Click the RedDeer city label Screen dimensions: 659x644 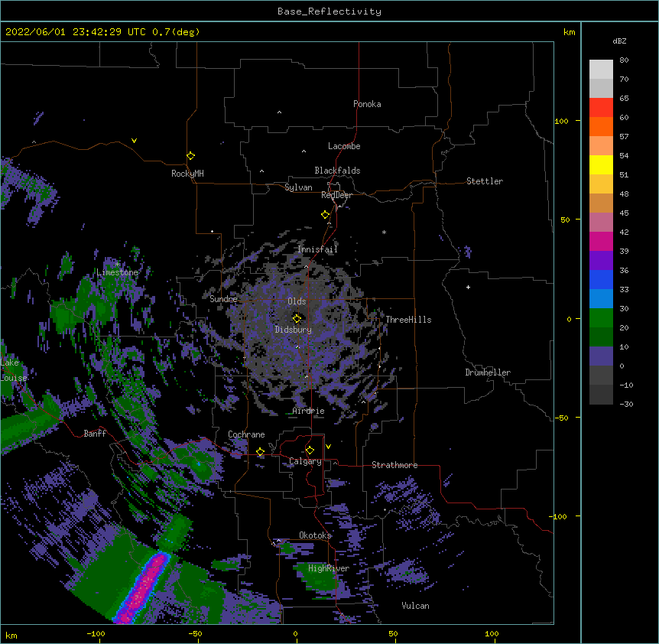pyautogui.click(x=336, y=195)
